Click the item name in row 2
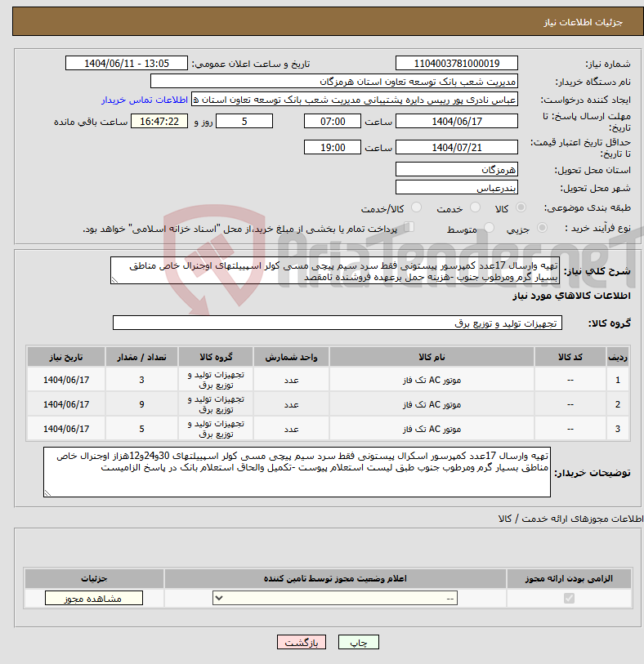 (432, 404)
